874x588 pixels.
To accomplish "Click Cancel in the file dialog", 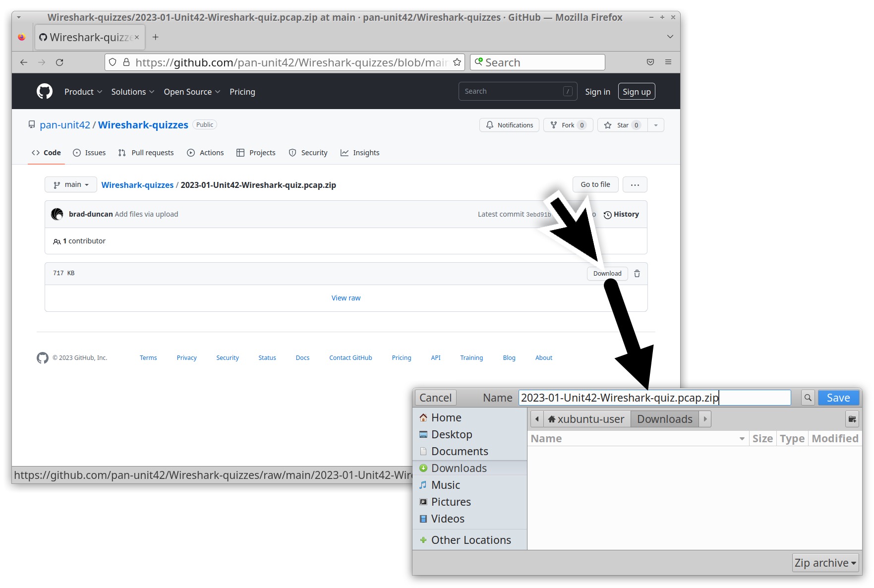I will [435, 398].
